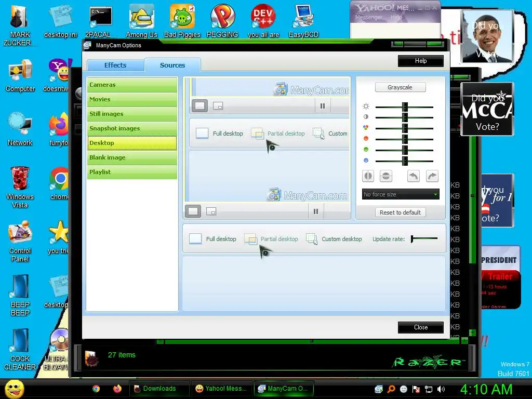
Task: Open the MARK ZUCKER desktop icon
Action: pyautogui.click(x=20, y=26)
